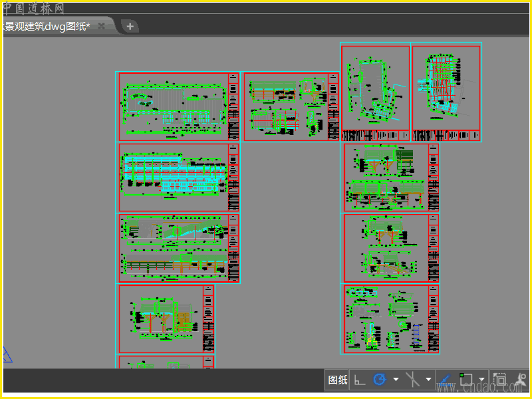Screen dimensions: 532x399
Task: Click the Isometric Drafting crossed-lines icon
Action: 413,380
